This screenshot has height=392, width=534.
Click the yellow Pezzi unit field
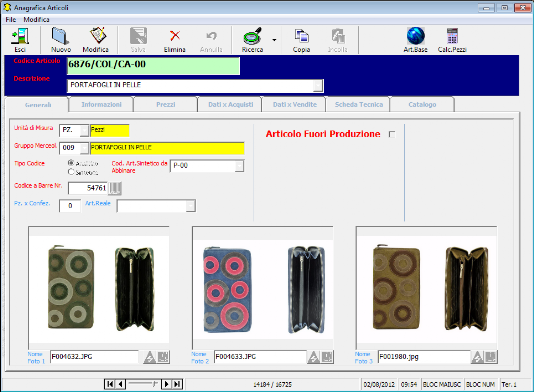pos(110,130)
